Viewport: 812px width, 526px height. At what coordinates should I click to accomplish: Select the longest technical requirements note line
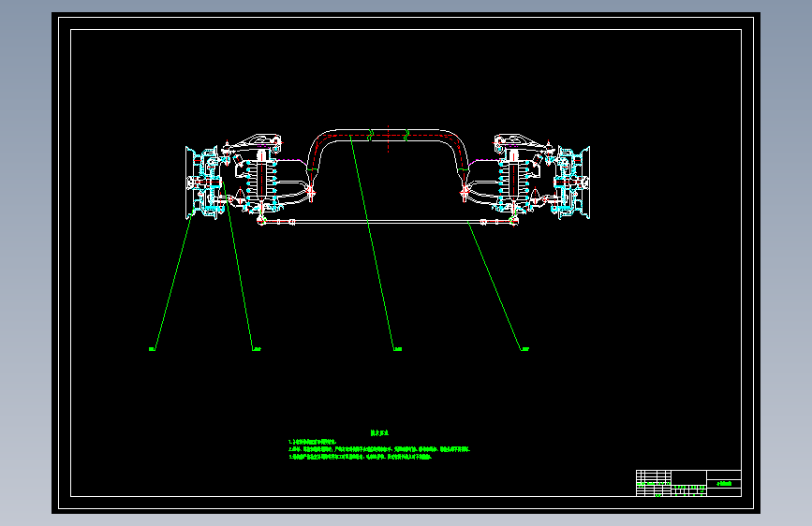[379, 449]
